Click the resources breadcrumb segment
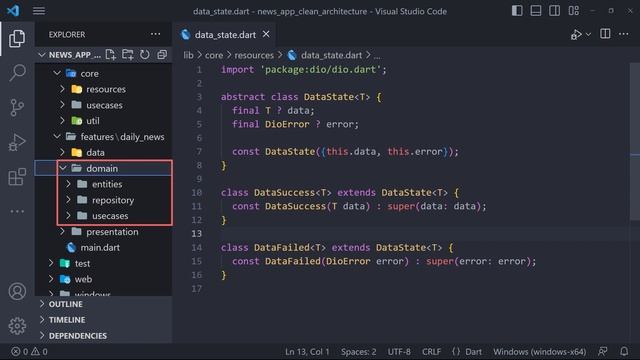Image resolution: width=640 pixels, height=360 pixels. [x=254, y=55]
